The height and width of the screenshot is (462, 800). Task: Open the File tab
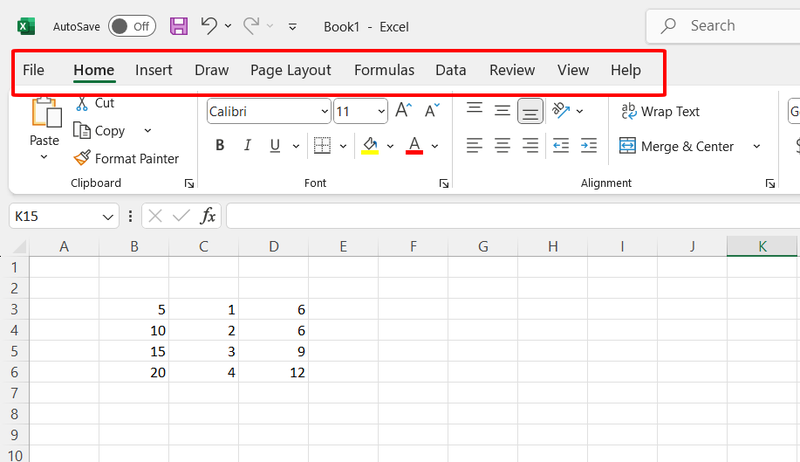coord(34,70)
